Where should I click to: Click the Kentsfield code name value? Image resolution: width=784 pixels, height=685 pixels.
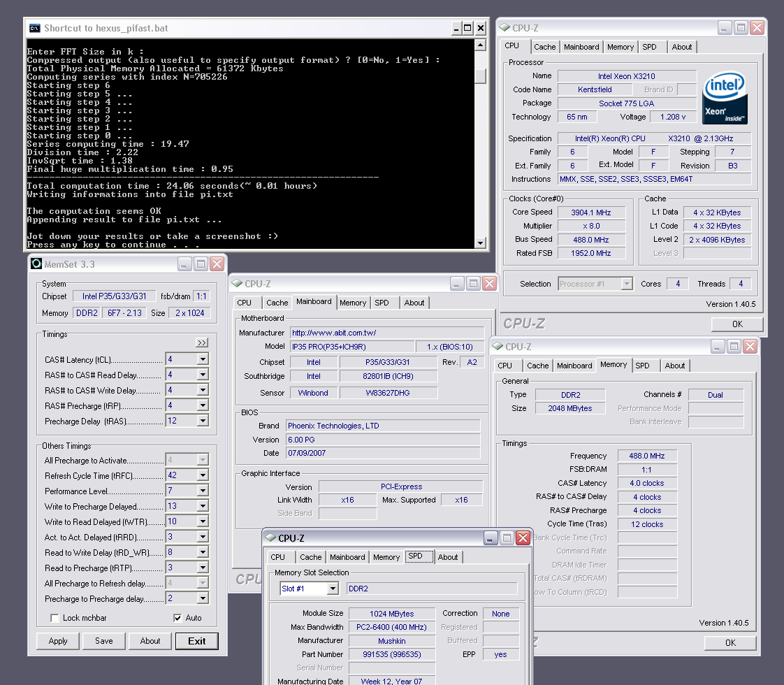point(595,89)
